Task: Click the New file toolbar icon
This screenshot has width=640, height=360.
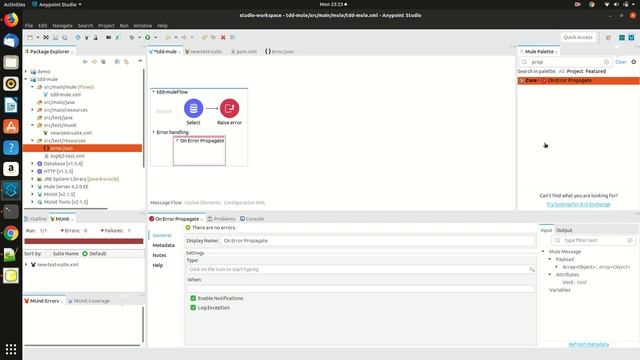Action: (x=30, y=38)
